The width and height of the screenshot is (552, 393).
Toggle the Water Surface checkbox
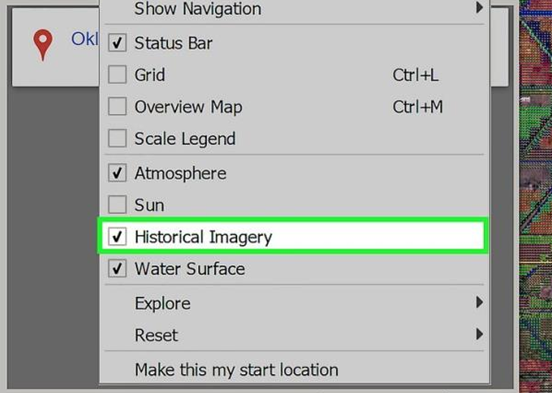click(117, 269)
